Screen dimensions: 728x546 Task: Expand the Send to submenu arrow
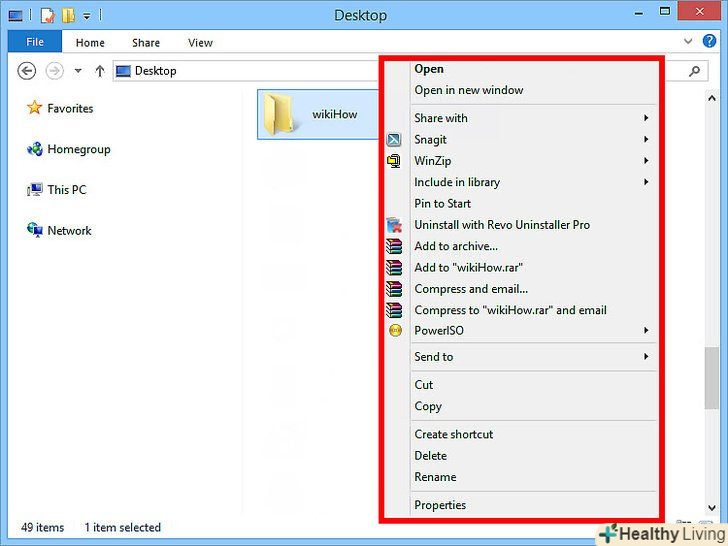pos(646,357)
